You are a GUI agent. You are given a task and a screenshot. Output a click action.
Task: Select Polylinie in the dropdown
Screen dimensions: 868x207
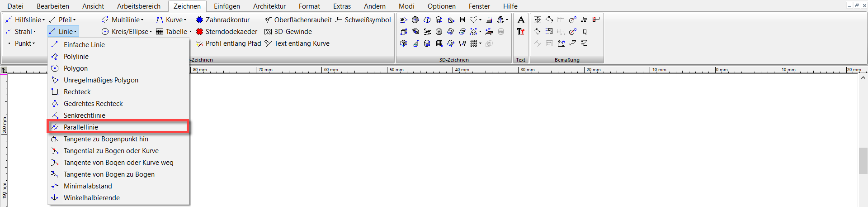[x=118, y=56]
